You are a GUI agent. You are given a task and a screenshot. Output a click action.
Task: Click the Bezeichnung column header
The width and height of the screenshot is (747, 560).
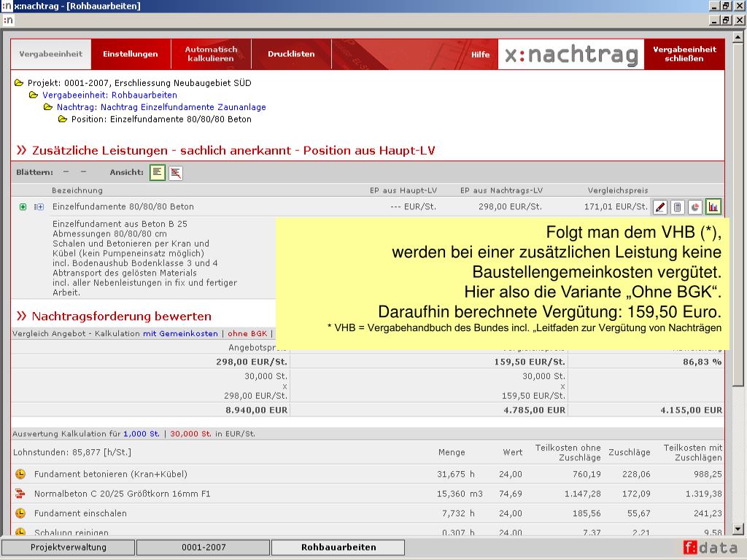(77, 190)
